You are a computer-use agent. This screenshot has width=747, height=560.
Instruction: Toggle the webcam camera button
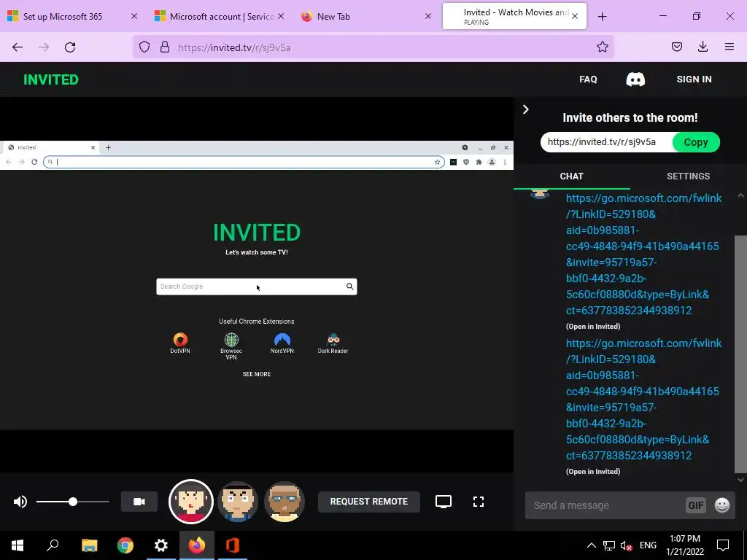tap(139, 502)
